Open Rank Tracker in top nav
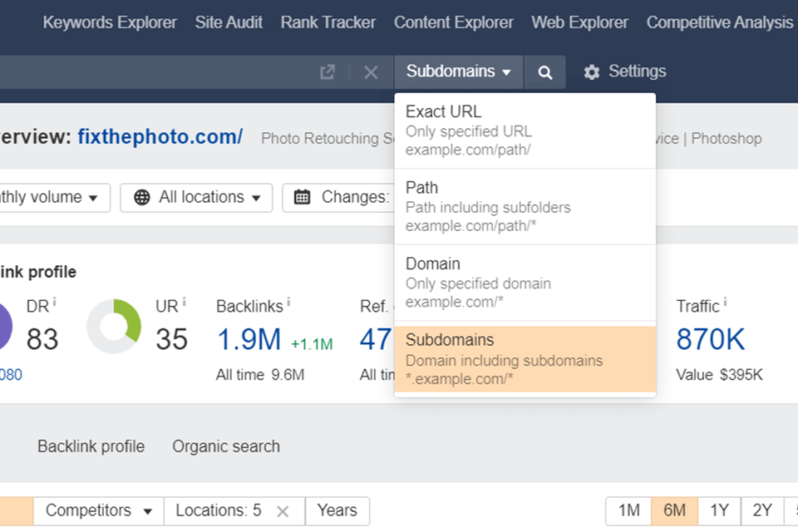 click(328, 22)
